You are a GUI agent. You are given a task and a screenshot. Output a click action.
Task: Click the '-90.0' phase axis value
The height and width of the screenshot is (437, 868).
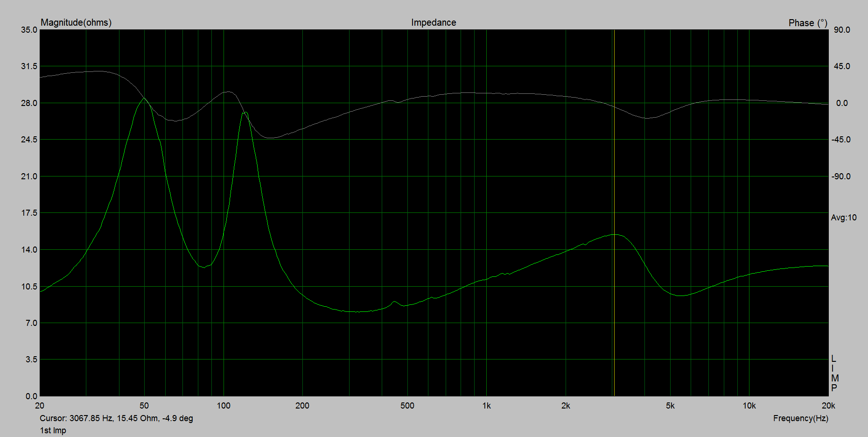(x=841, y=176)
